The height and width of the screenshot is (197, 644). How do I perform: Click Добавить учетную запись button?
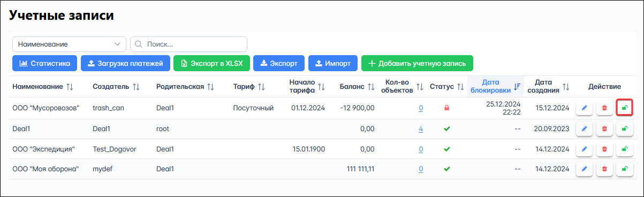(x=417, y=63)
